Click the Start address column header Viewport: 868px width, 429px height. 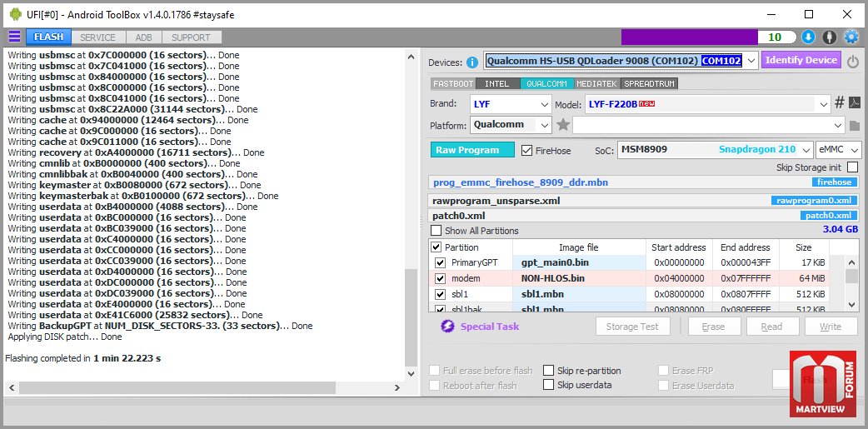pyautogui.click(x=679, y=247)
